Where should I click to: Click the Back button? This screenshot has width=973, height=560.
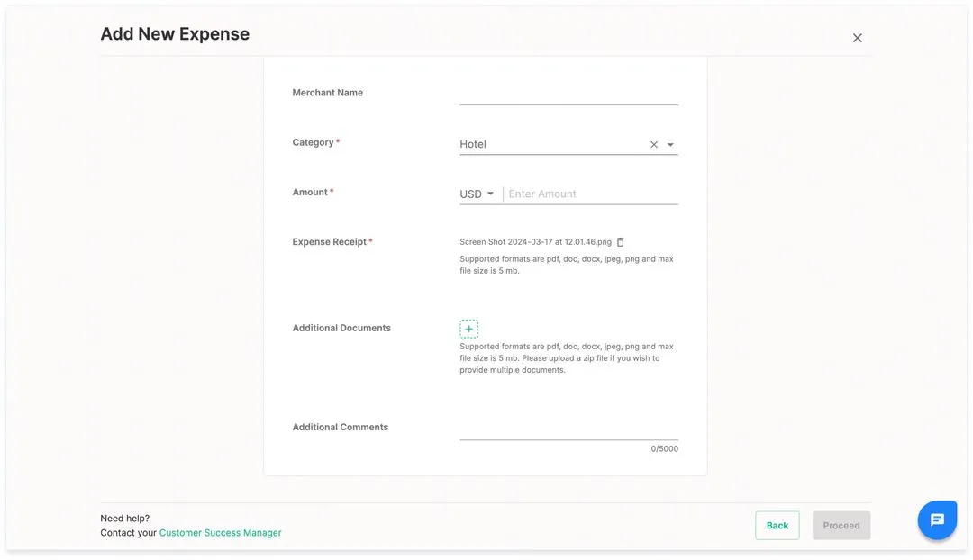pyautogui.click(x=777, y=525)
